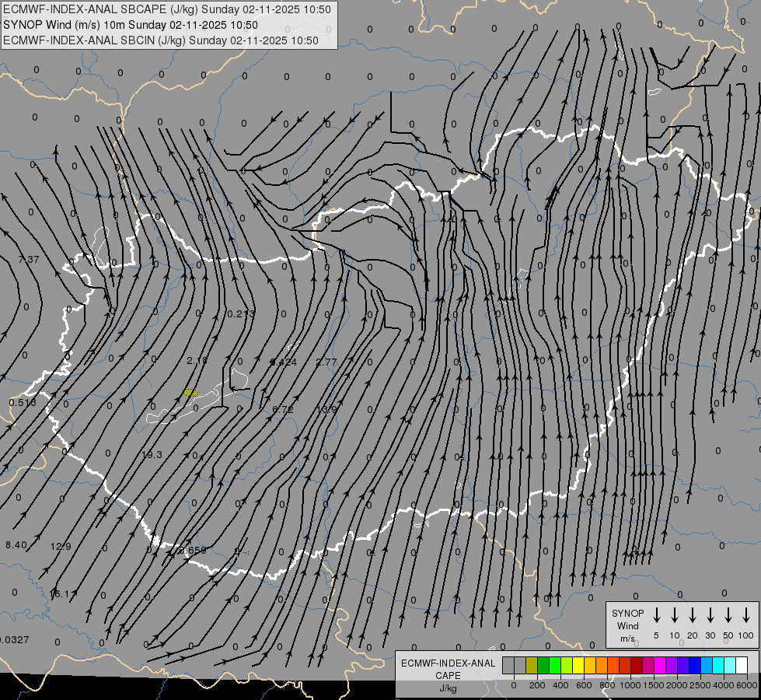
Task: Pick the white swatch at legend end
Action: (x=742, y=666)
